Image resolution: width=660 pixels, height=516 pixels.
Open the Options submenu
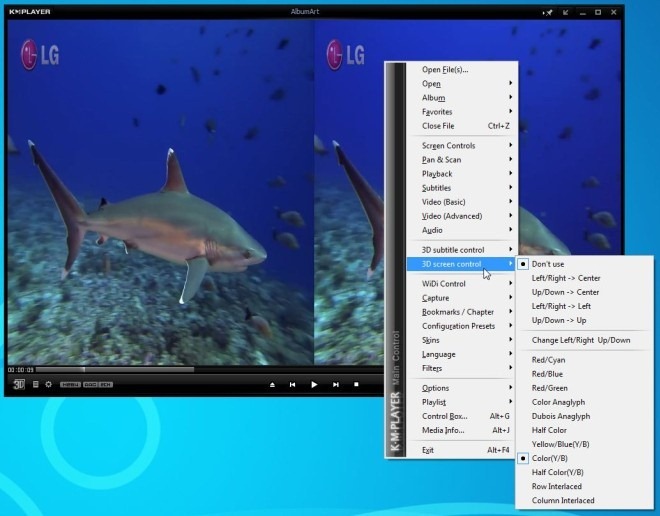462,388
